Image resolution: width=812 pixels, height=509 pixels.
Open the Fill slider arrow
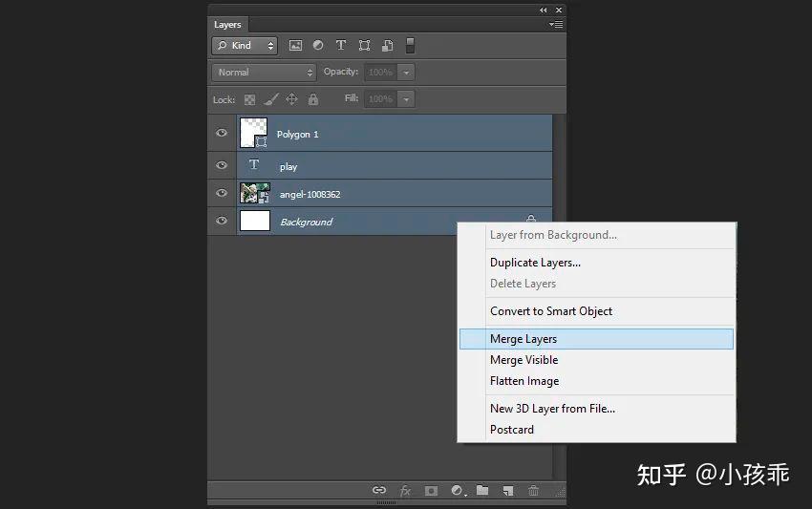coord(406,99)
